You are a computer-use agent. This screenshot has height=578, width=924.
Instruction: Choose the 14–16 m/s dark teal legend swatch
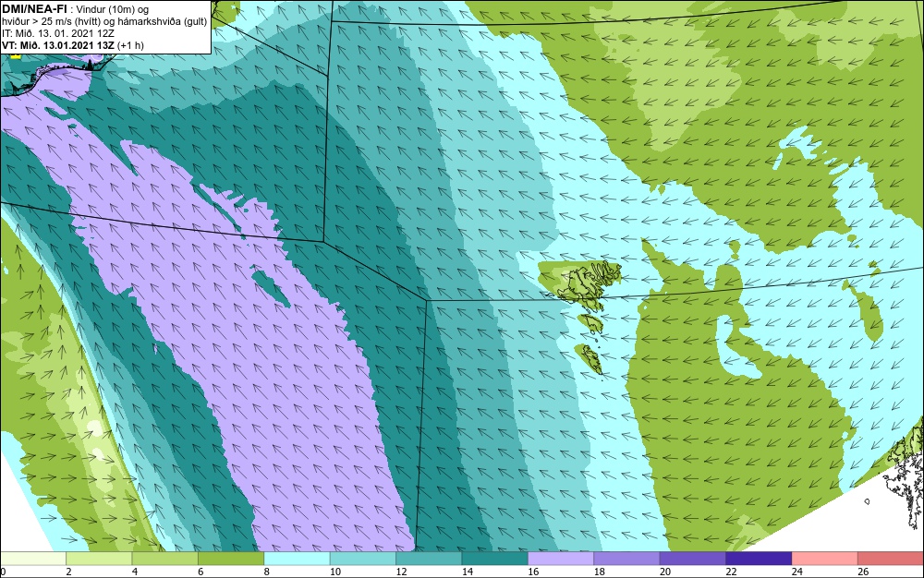coord(495,559)
